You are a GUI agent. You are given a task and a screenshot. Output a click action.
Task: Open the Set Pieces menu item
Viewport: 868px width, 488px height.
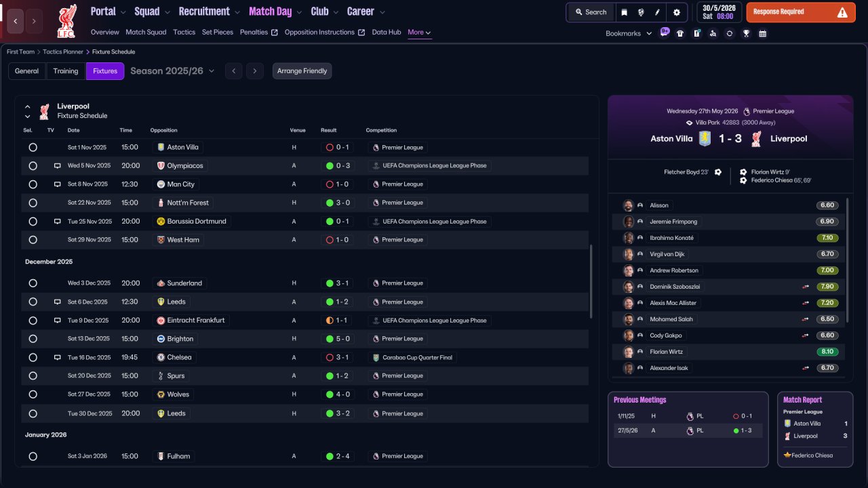[x=218, y=32]
